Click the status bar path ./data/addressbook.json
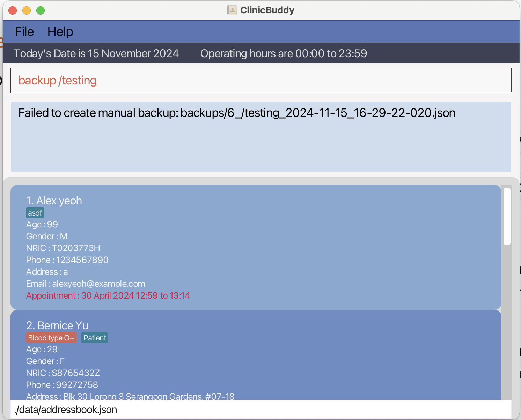This screenshot has height=420, width=521. [66, 410]
